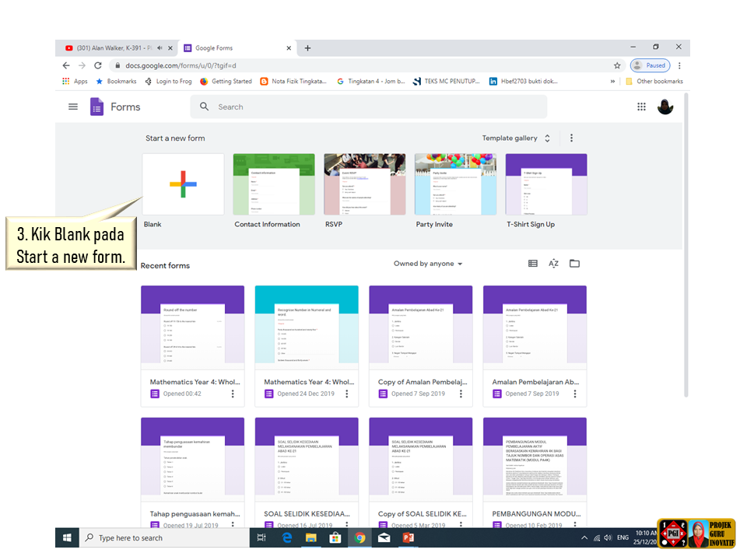Choose the RSVP template
Viewport: 747px width, 560px height.
pyautogui.click(x=364, y=184)
